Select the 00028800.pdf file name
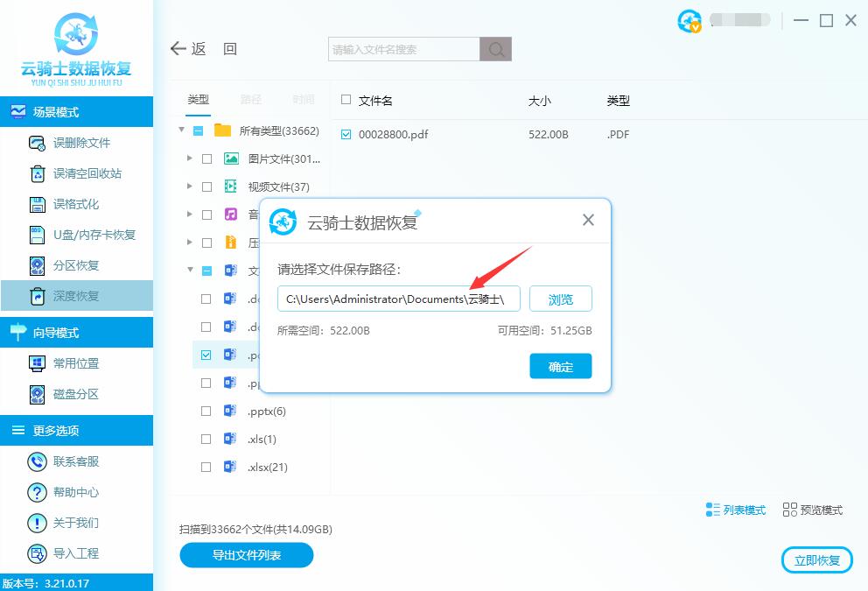The height and width of the screenshot is (591, 868). tap(393, 135)
